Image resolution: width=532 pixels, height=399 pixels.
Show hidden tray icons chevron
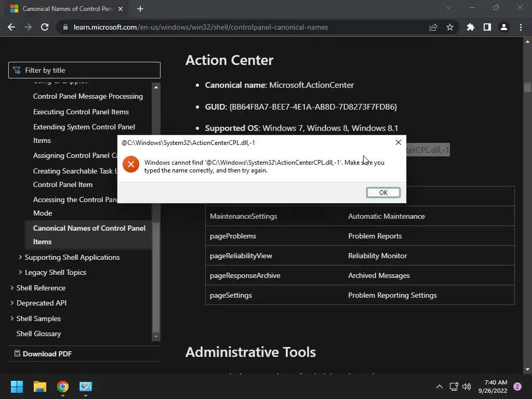point(439,387)
